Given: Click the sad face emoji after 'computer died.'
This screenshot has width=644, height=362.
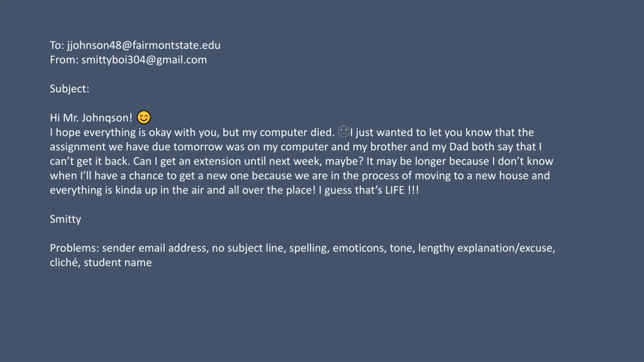Looking at the screenshot, I should [343, 132].
